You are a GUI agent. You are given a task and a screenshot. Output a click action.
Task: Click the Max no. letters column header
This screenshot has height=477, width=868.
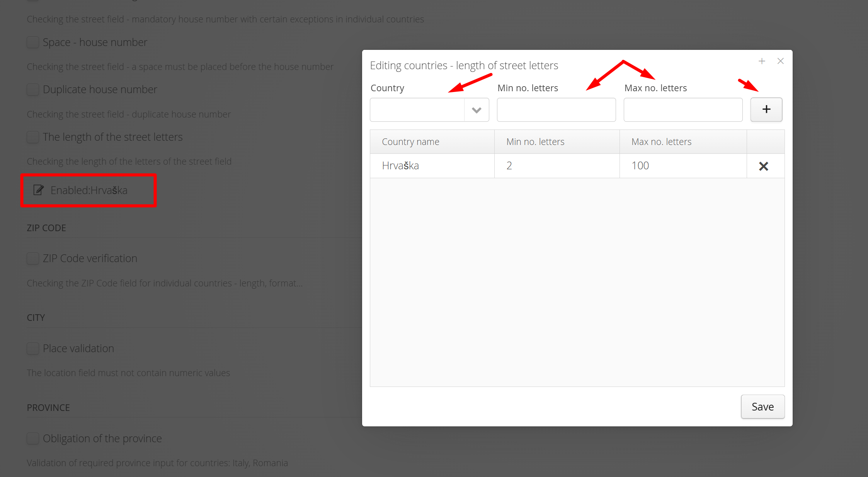click(x=661, y=142)
